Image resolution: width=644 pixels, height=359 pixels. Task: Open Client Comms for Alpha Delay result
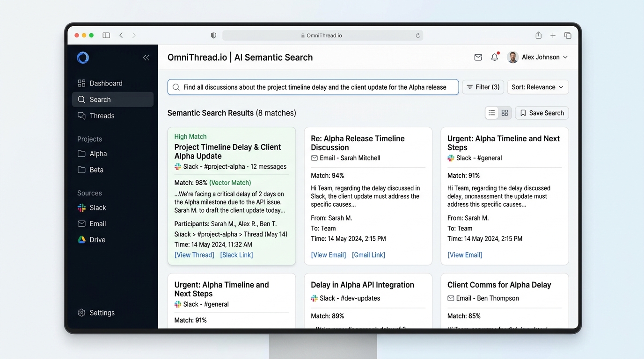click(499, 285)
